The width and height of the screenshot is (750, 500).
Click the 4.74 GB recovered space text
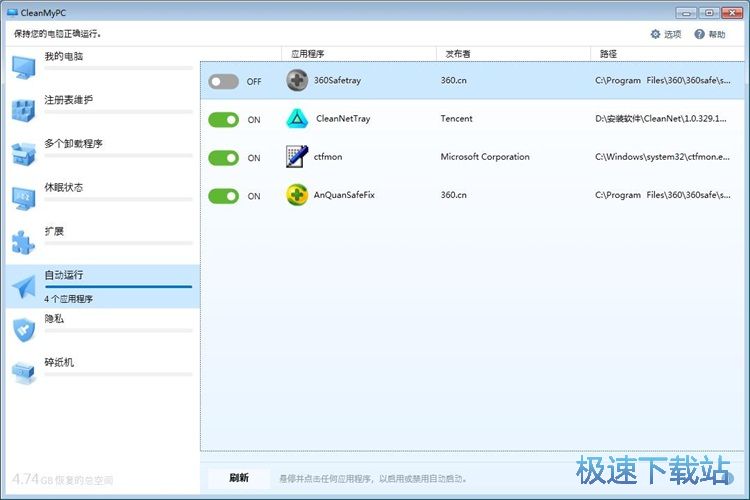(63, 479)
